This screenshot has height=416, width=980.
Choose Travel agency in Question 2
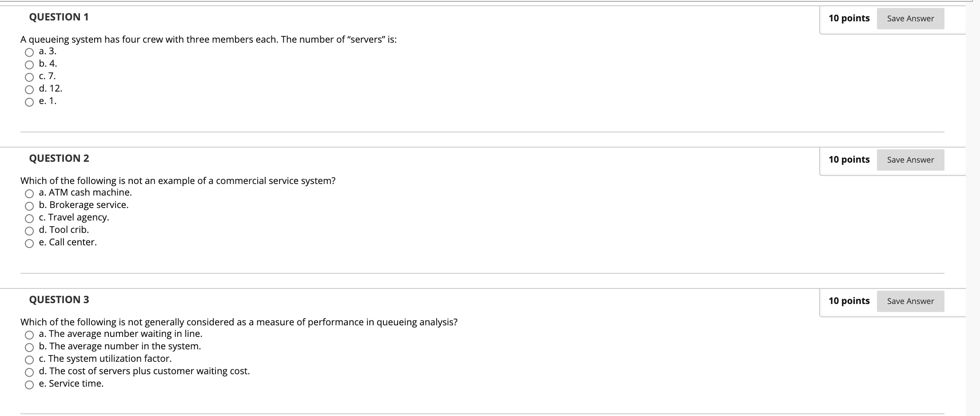point(28,218)
